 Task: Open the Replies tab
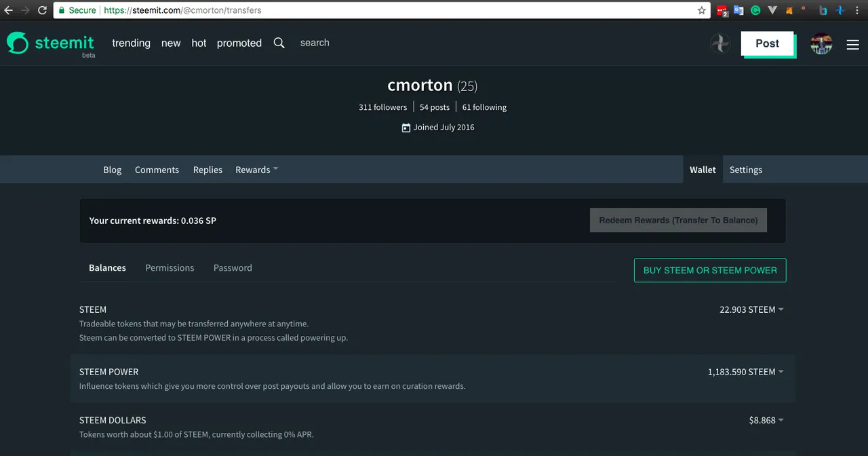tap(208, 170)
